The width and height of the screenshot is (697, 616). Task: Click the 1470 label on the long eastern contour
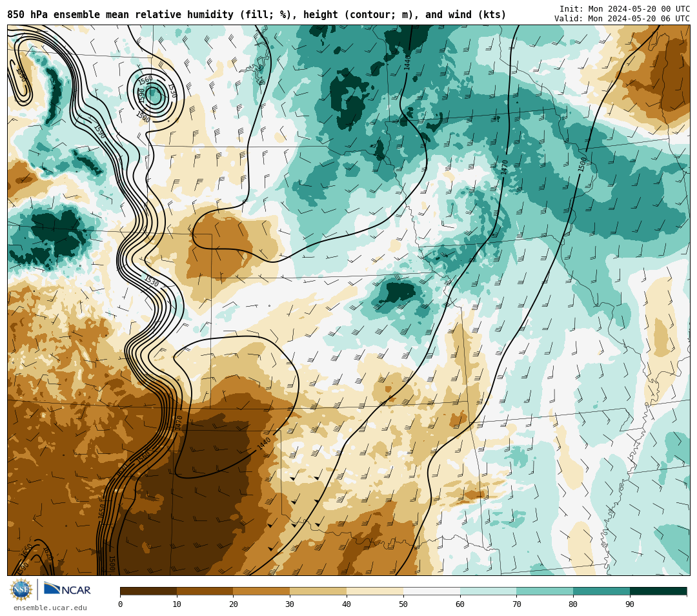[x=505, y=167]
